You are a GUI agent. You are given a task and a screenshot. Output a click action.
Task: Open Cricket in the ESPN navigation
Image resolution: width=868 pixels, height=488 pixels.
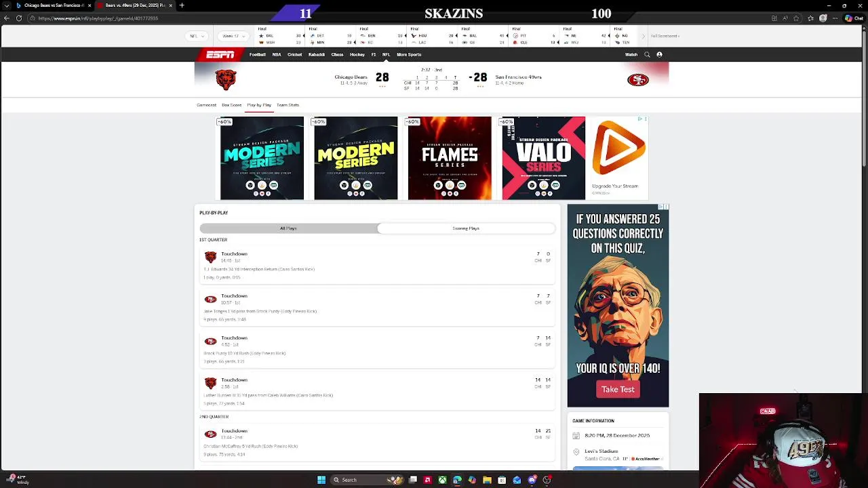pos(294,54)
